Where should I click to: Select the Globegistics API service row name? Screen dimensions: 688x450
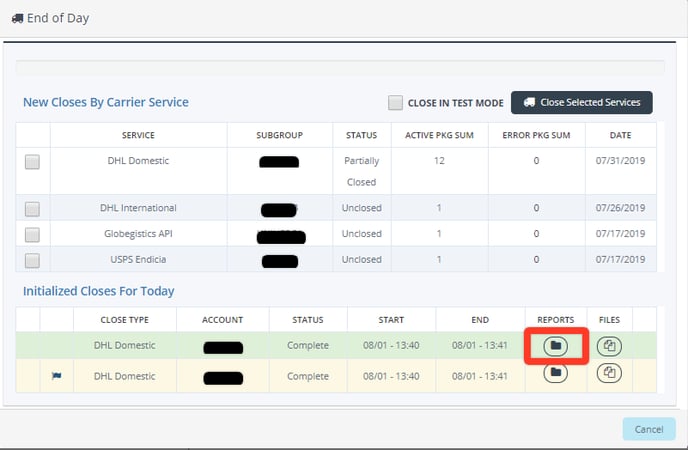pos(138,234)
